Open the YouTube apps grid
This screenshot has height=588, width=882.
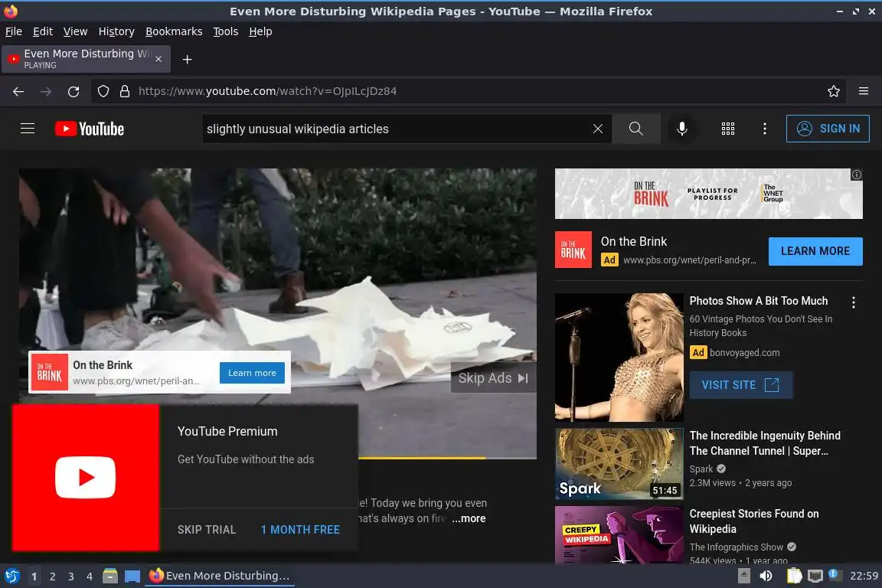(x=728, y=129)
